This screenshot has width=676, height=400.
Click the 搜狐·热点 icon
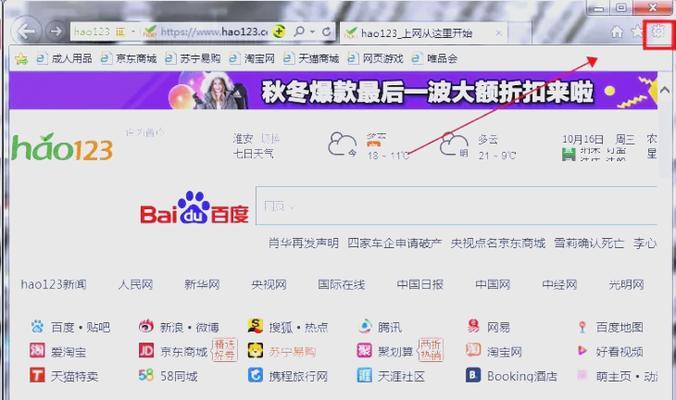click(x=255, y=326)
